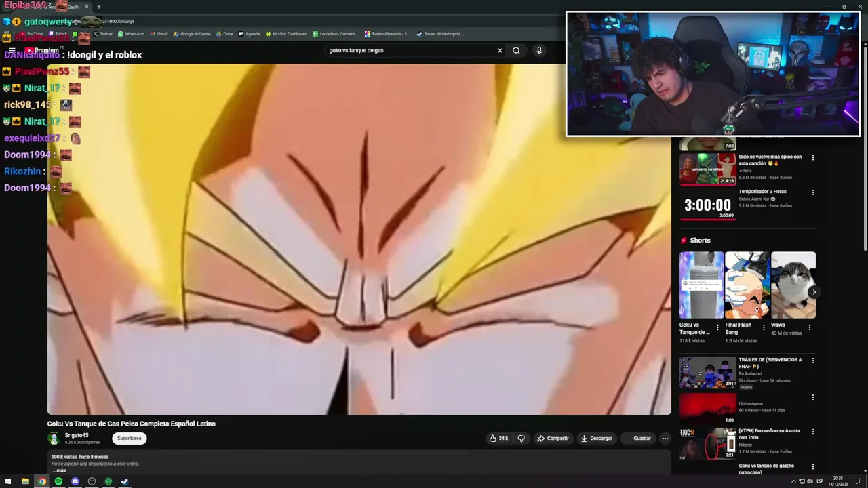The height and width of the screenshot is (488, 868).
Task: Open options for TRÁILER DE FNAF video
Action: 812,361
